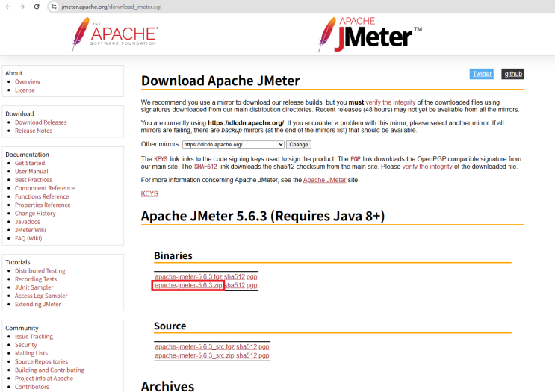Open Distributed Testing tutorial

point(40,270)
